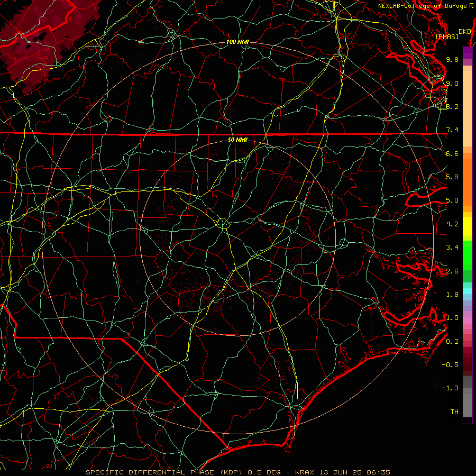The height and width of the screenshot is (476, 476).
Task: Select the purple swatch atop the legend
Action: tap(467, 53)
